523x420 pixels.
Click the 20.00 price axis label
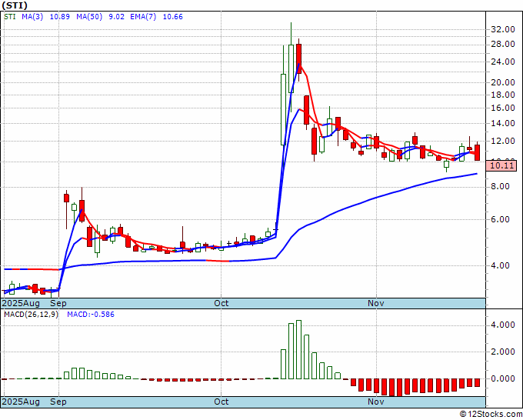(x=503, y=82)
